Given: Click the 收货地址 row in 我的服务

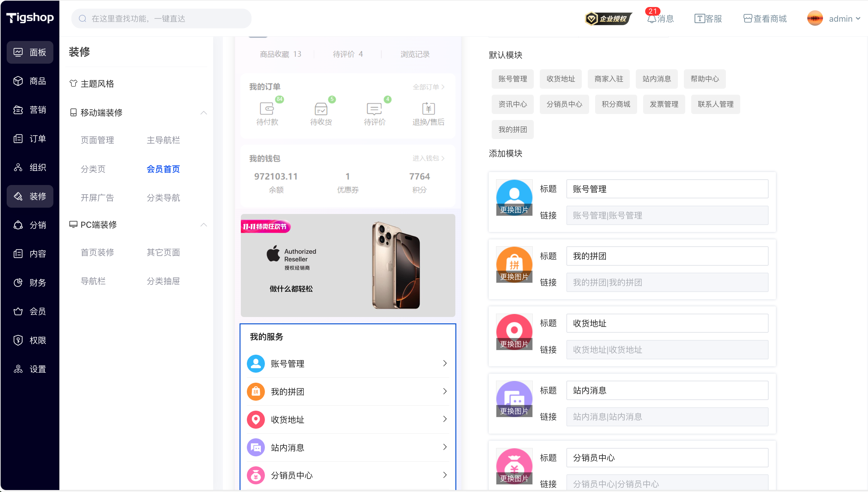Looking at the screenshot, I should (348, 419).
